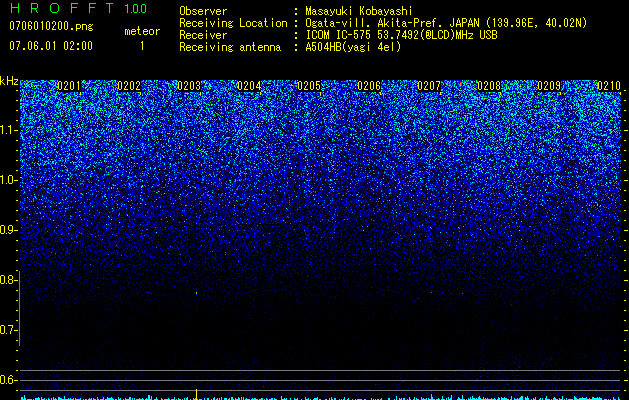Select observer name Masayuki Kobayashi
The width and height of the screenshot is (629, 400).
tap(359, 11)
